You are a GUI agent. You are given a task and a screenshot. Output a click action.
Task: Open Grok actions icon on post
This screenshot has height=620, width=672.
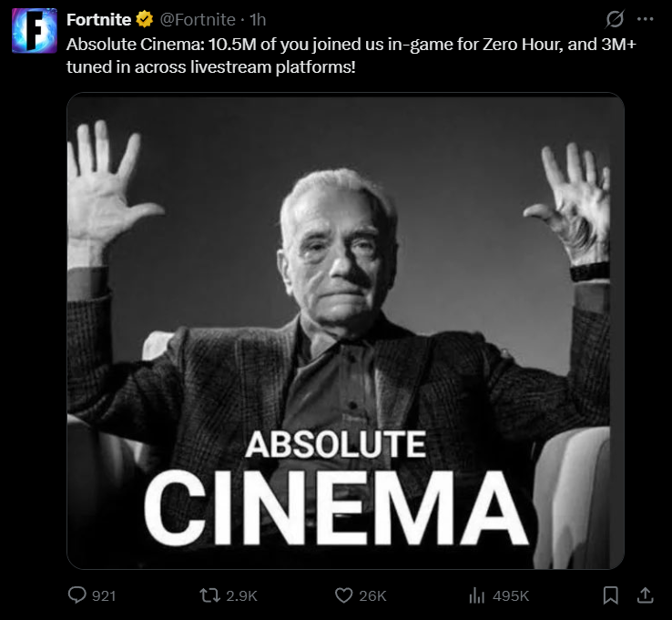click(x=616, y=19)
